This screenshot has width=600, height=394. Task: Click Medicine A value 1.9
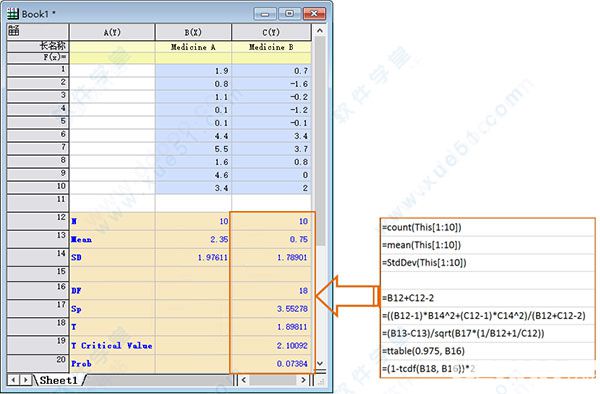pos(193,71)
